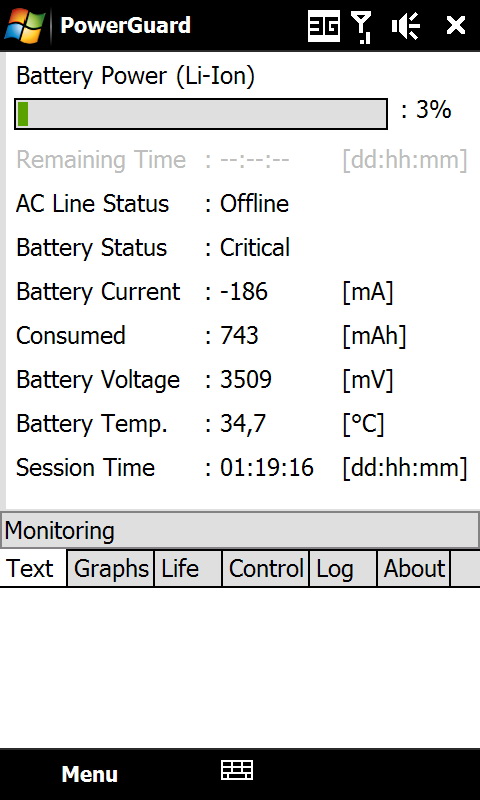480x800 pixels.
Task: Open the on-screen keyboard icon
Action: click(x=237, y=770)
